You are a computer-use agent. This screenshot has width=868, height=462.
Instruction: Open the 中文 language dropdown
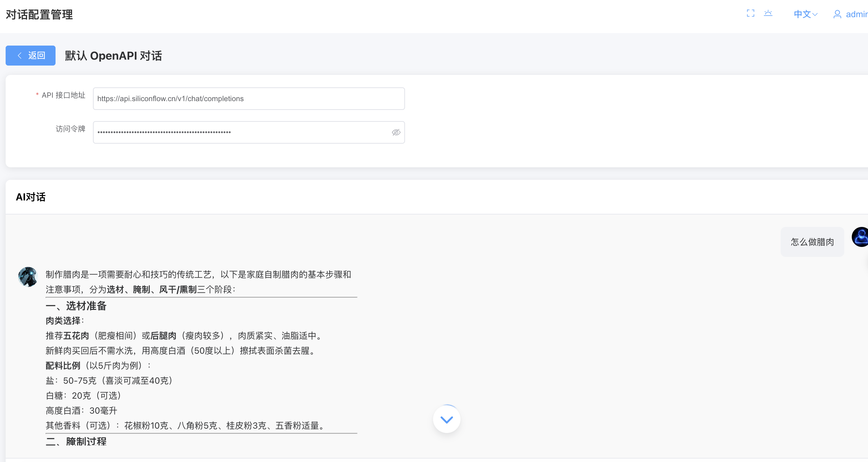click(x=805, y=14)
